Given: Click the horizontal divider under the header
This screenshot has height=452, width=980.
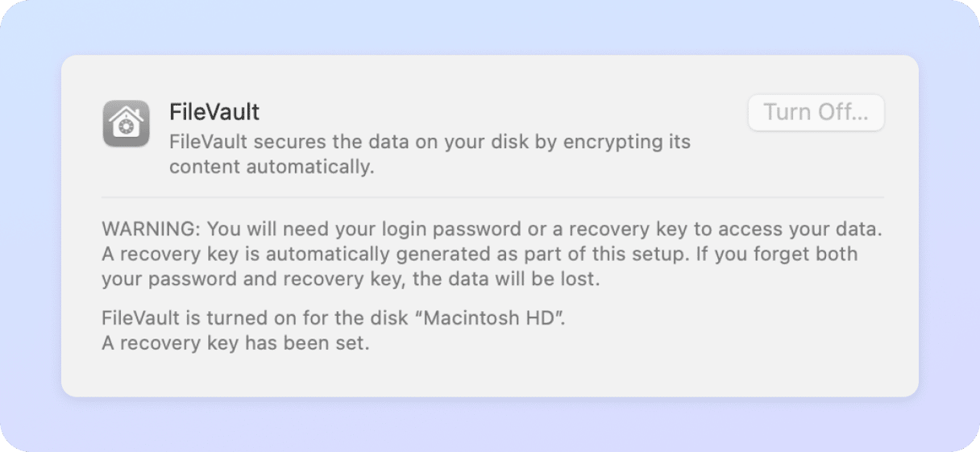Looking at the screenshot, I should (x=492, y=197).
